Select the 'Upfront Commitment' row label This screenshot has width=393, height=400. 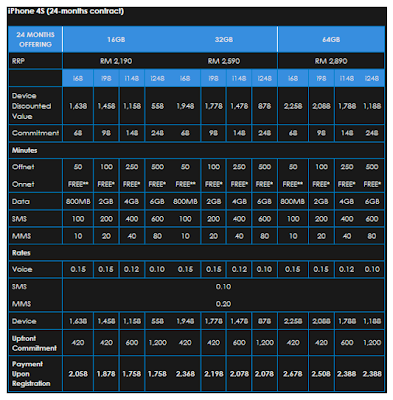tap(34, 343)
